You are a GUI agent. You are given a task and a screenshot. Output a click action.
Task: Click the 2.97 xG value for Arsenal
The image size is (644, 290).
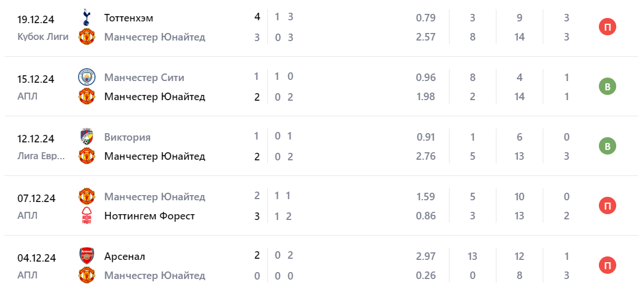coord(425,256)
